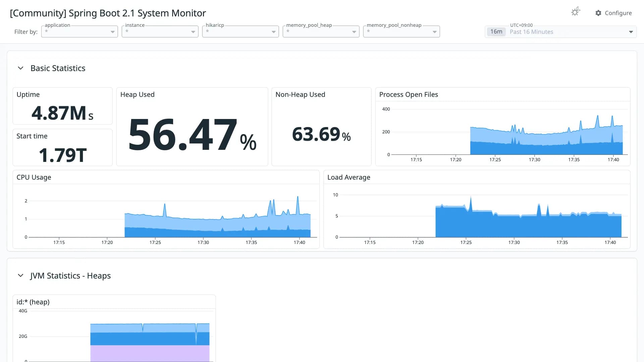Click the 16m time badge
The height and width of the screenshot is (362, 644).
[x=496, y=32]
